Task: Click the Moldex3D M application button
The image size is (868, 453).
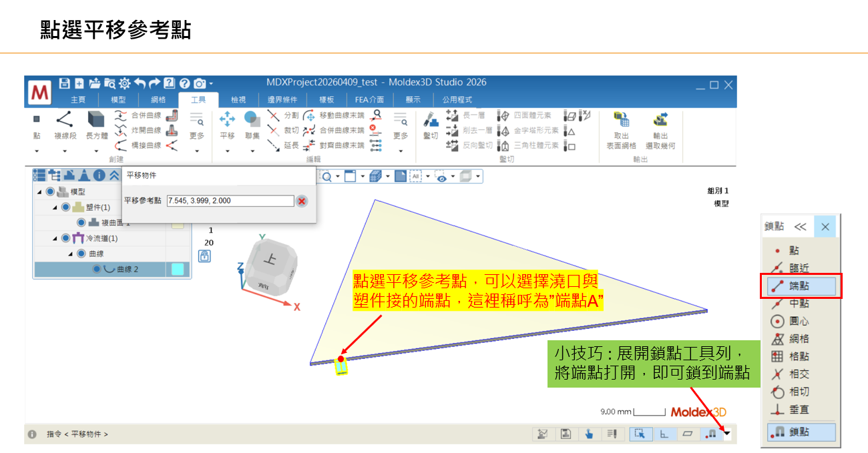Action: 41,92
